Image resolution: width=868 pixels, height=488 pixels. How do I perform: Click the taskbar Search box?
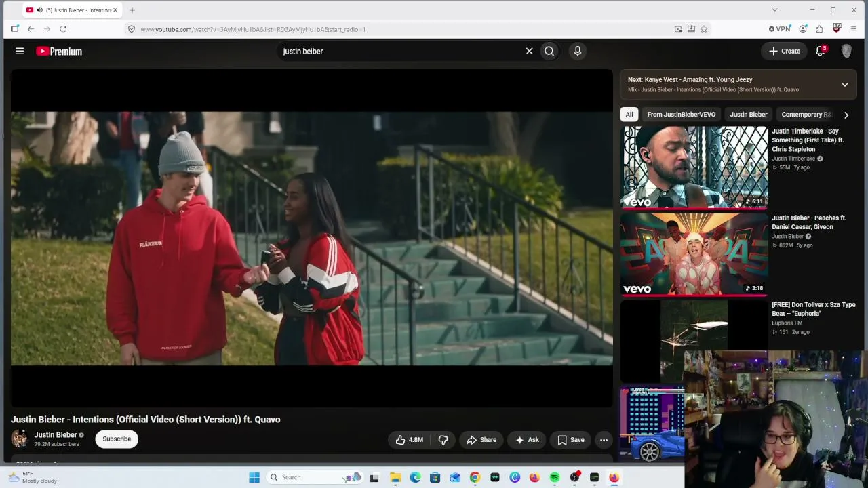(x=315, y=477)
